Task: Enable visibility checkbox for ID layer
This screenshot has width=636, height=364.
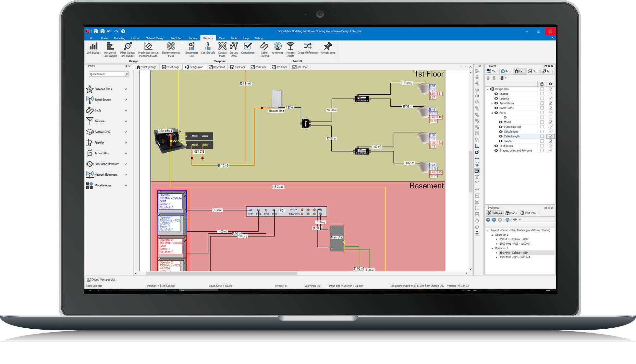Action: click(x=550, y=117)
